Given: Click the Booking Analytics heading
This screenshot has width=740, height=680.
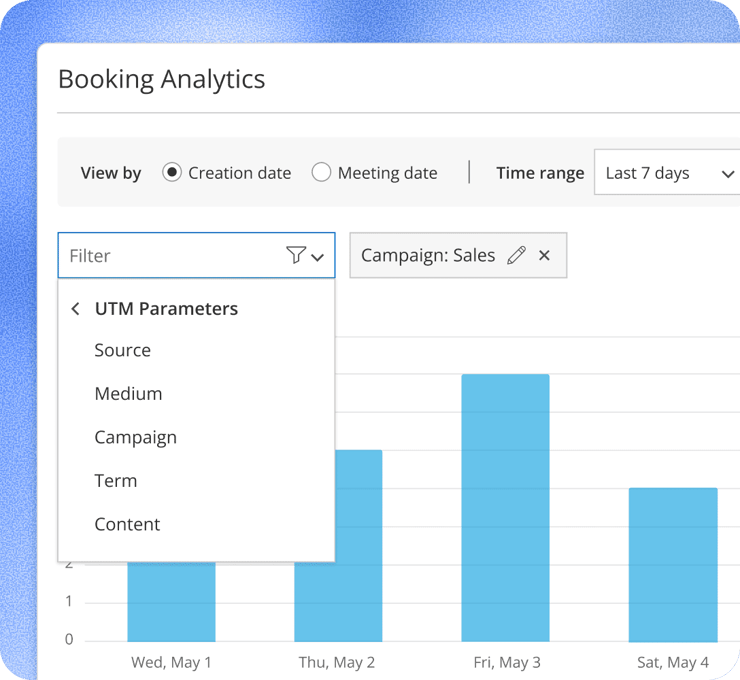Looking at the screenshot, I should (x=161, y=79).
